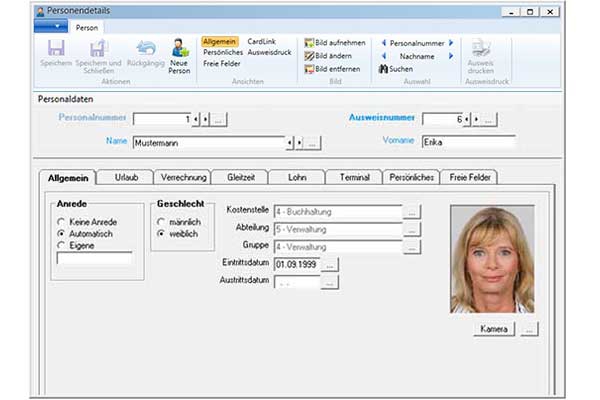The image size is (600, 400).
Task: Click the Ausweis drucken icon
Action: (481, 49)
